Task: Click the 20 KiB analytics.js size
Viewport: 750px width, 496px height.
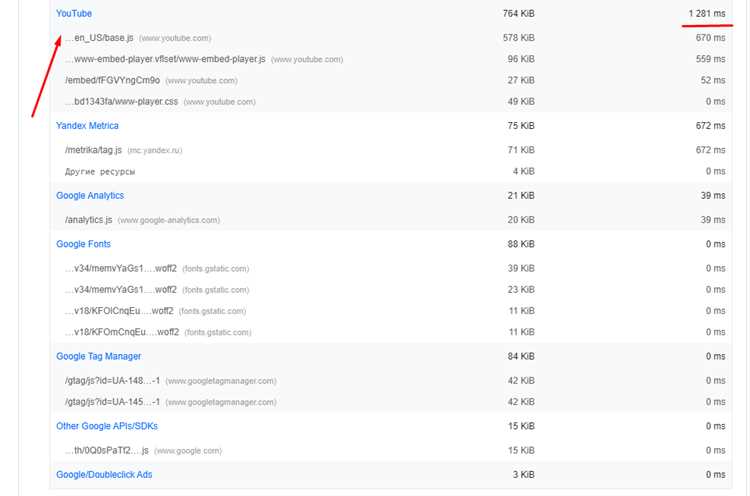Action: tap(521, 220)
